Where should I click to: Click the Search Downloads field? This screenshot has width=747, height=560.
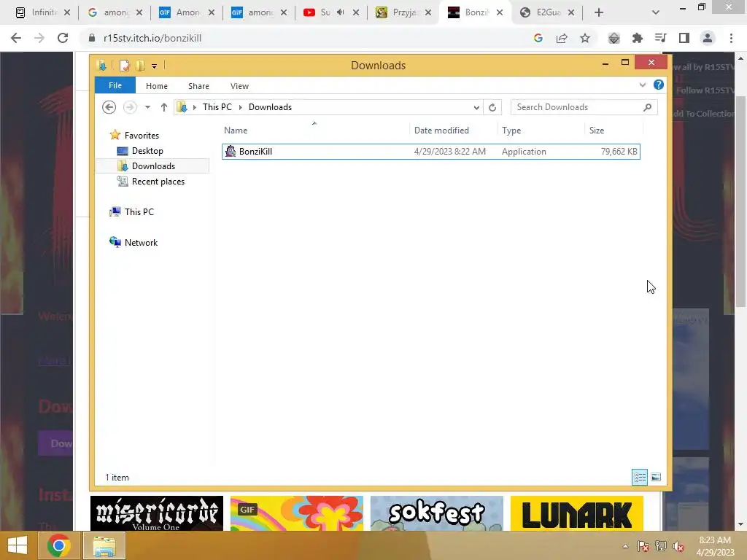point(584,107)
